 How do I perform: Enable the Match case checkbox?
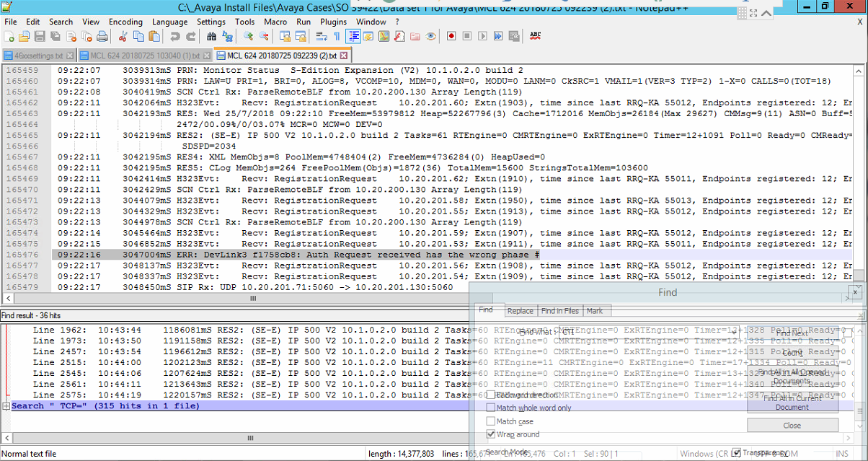491,421
